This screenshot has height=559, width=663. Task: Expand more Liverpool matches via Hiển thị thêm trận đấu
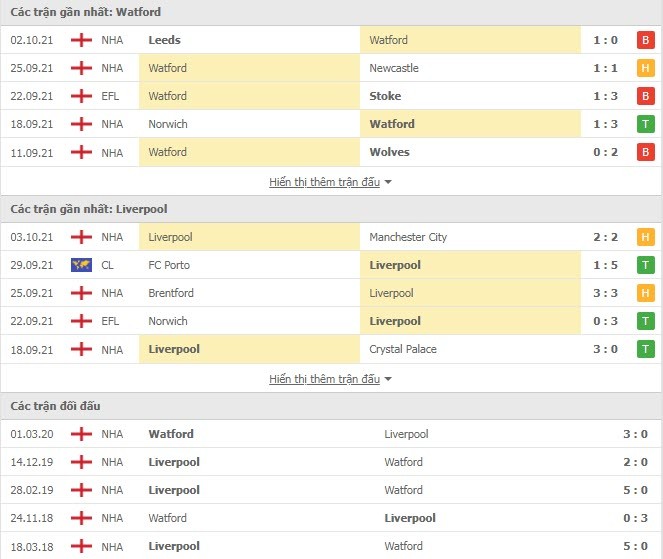[x=324, y=379]
